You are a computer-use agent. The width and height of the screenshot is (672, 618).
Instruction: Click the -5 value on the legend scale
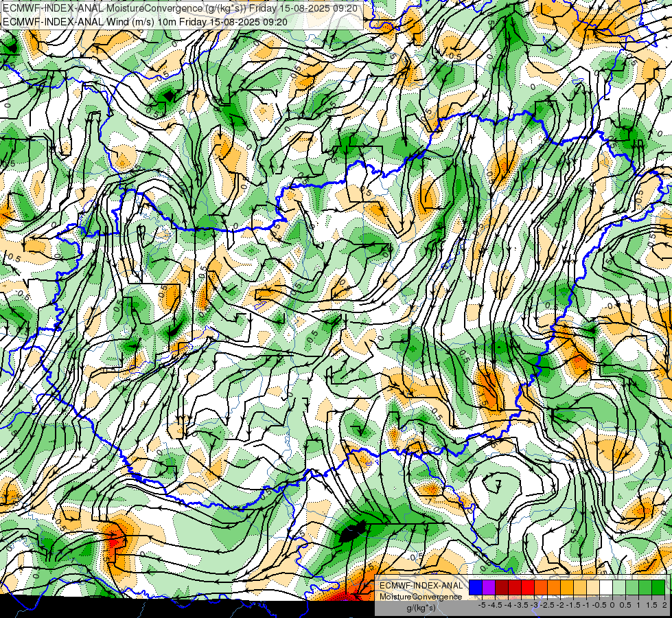482,605
